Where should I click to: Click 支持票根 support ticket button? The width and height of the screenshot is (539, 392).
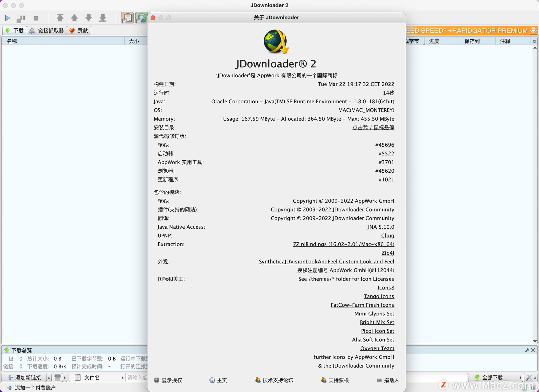click(x=335, y=380)
